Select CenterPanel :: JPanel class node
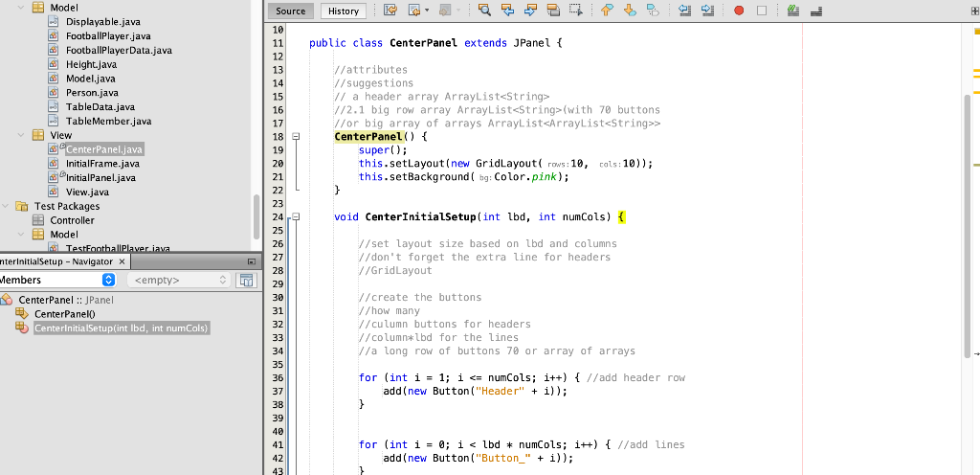The height and width of the screenshot is (475, 980). click(x=66, y=300)
